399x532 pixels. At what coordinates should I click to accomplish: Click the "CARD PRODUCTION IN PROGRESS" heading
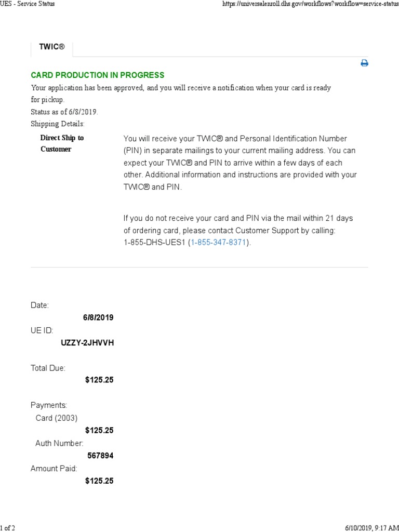[x=98, y=75]
